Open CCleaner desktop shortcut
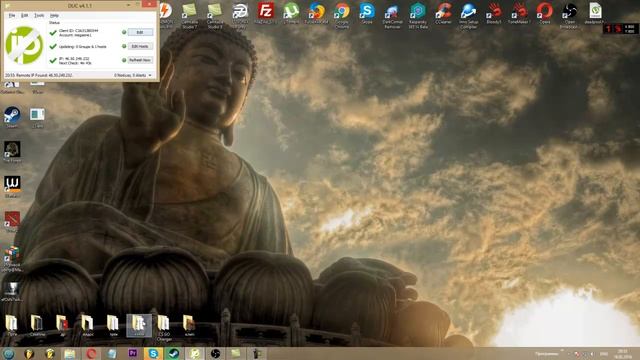 (x=443, y=13)
